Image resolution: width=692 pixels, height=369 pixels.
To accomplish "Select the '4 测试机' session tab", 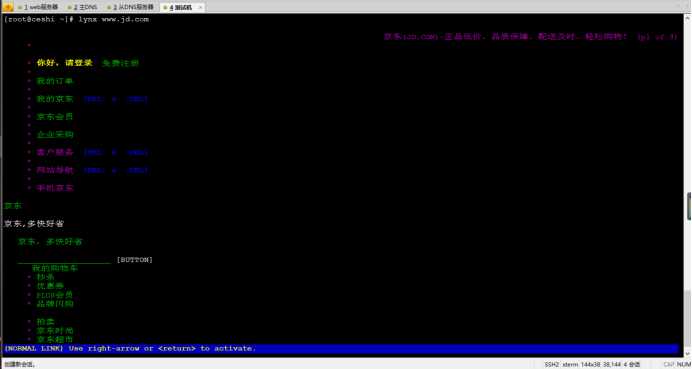I will tap(181, 7).
